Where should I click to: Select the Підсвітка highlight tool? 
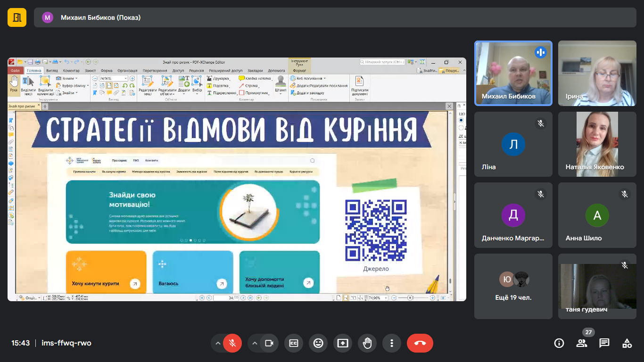click(x=219, y=86)
